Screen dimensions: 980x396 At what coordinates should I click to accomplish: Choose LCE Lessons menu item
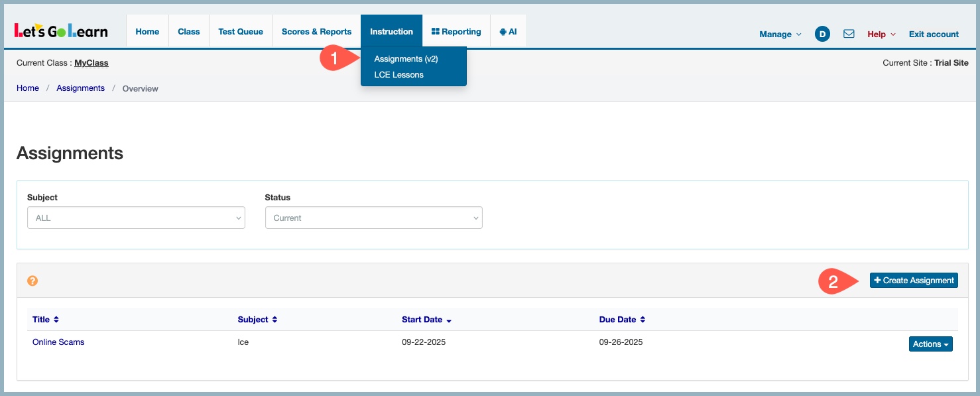[x=398, y=75]
